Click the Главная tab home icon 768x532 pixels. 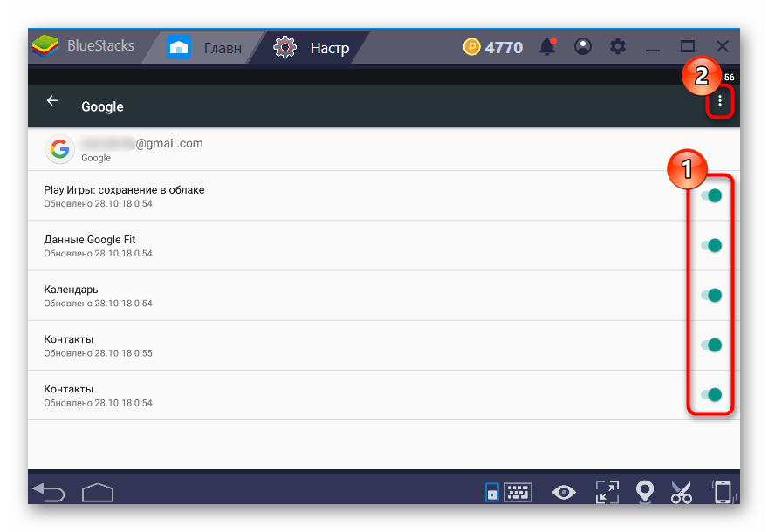pyautogui.click(x=178, y=47)
